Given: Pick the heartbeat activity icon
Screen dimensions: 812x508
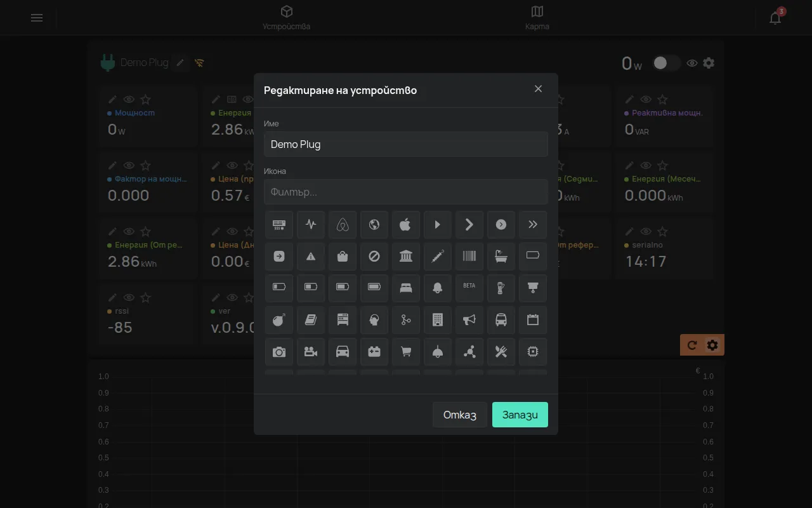Looking at the screenshot, I should (311, 224).
